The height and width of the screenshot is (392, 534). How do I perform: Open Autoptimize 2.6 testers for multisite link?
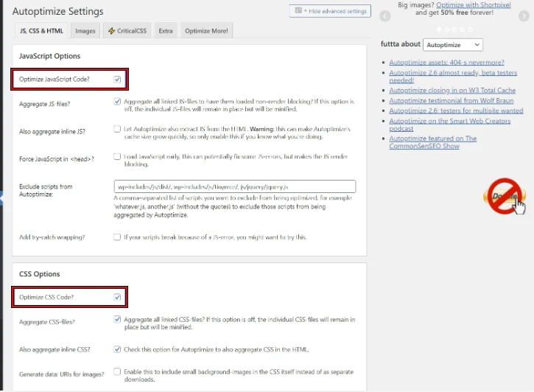point(456,111)
